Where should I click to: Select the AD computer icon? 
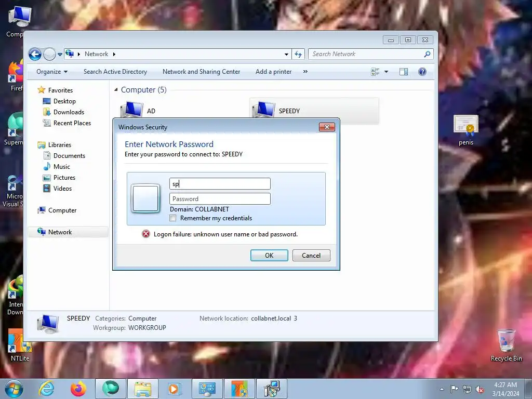[131, 110]
